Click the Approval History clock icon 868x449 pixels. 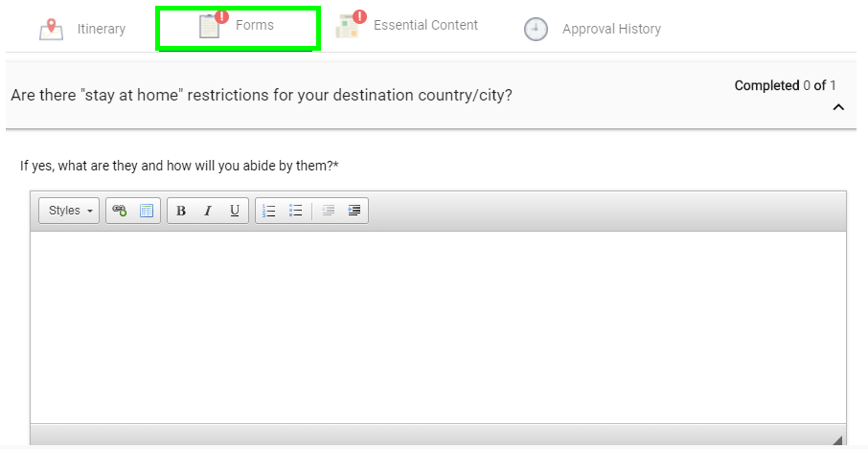point(536,30)
